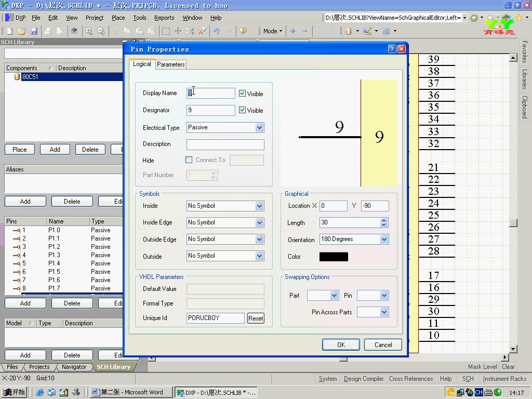Click the New document toolbar icon

click(9, 31)
